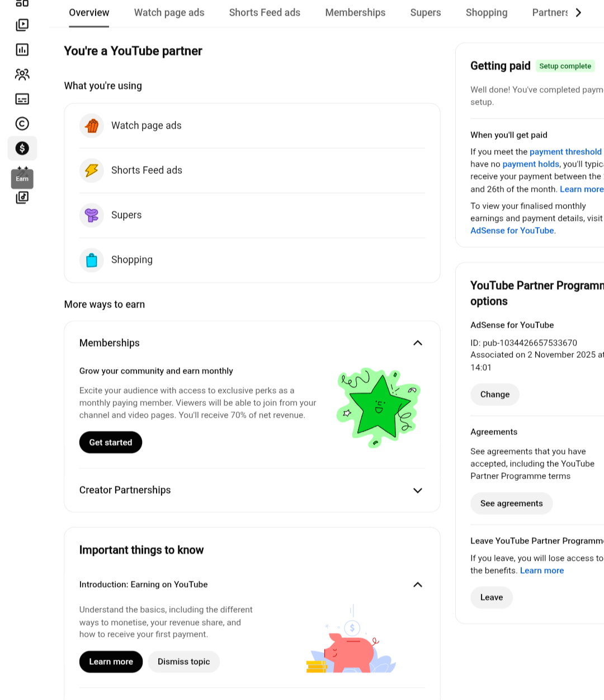Open the Subtitles sidebar icon
Image resolution: width=604 pixels, height=700 pixels.
point(22,99)
